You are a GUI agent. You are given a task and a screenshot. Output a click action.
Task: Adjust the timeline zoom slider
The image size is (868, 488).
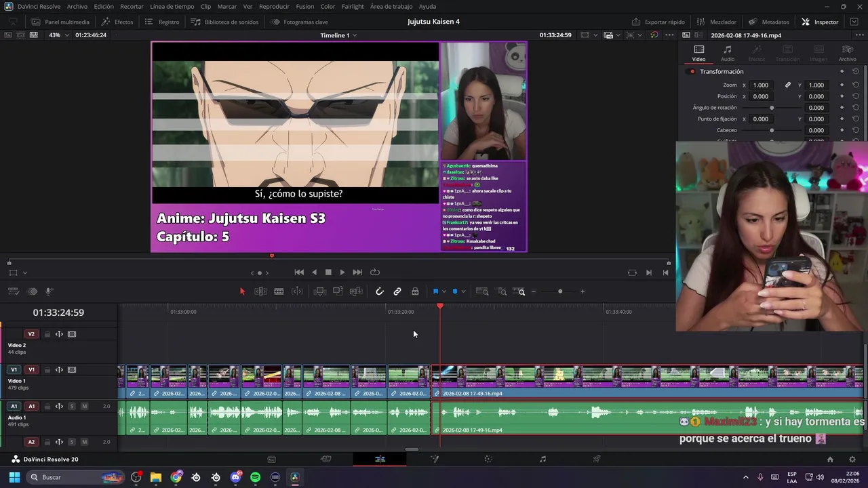click(559, 291)
